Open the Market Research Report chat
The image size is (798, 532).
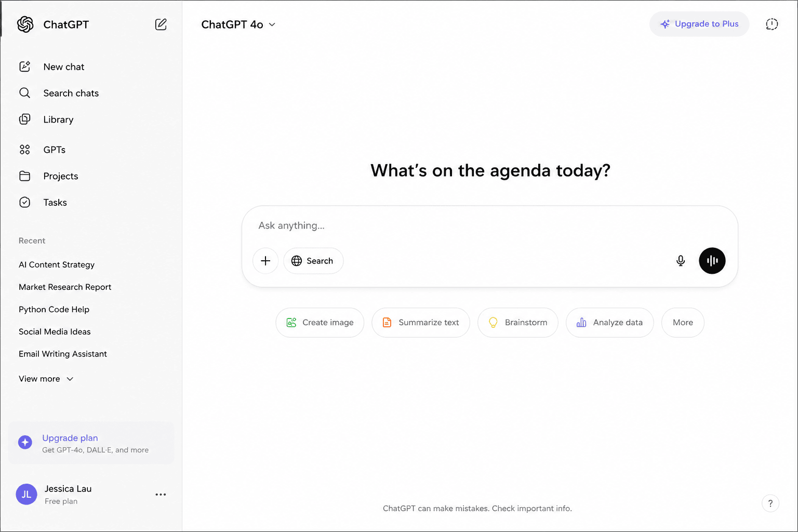[65, 287]
